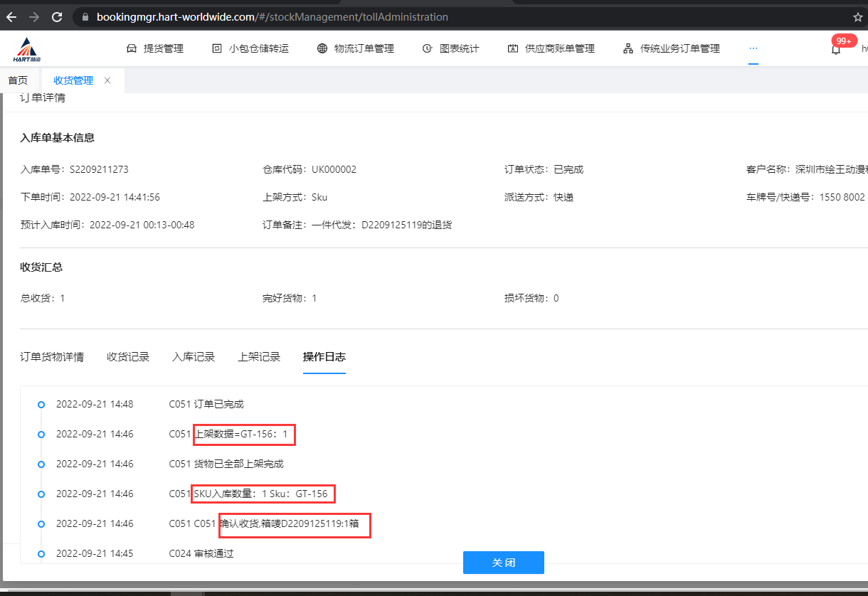Reload the page with refresh icon
Screen dimensions: 868x596
pos(57,16)
